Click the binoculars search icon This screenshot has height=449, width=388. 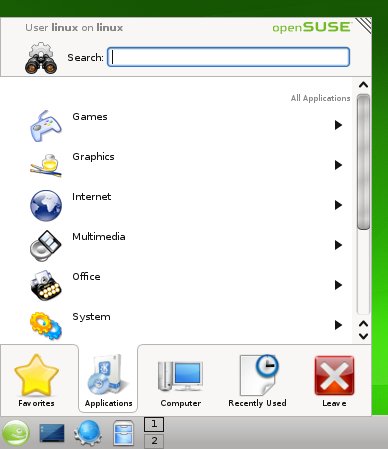(x=41, y=58)
